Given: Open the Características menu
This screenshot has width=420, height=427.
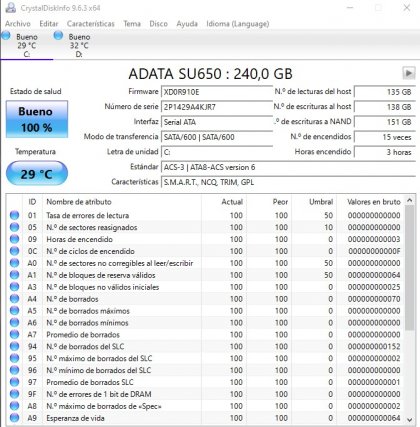Looking at the screenshot, I should (91, 24).
